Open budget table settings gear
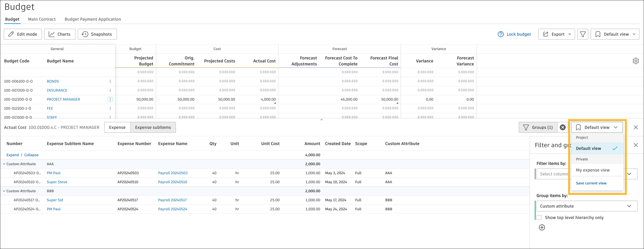The image size is (644, 249). [x=636, y=61]
